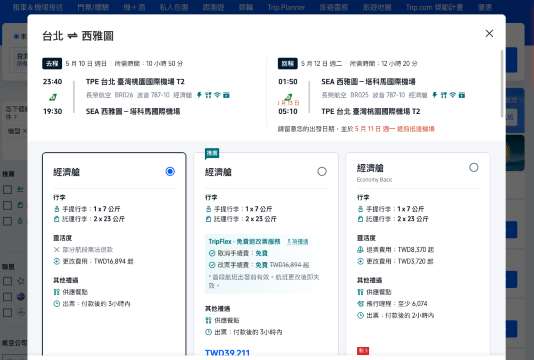Screen dimensions: 534x360
Task: Click the TripFlex heading in the middle card
Action: (244, 241)
